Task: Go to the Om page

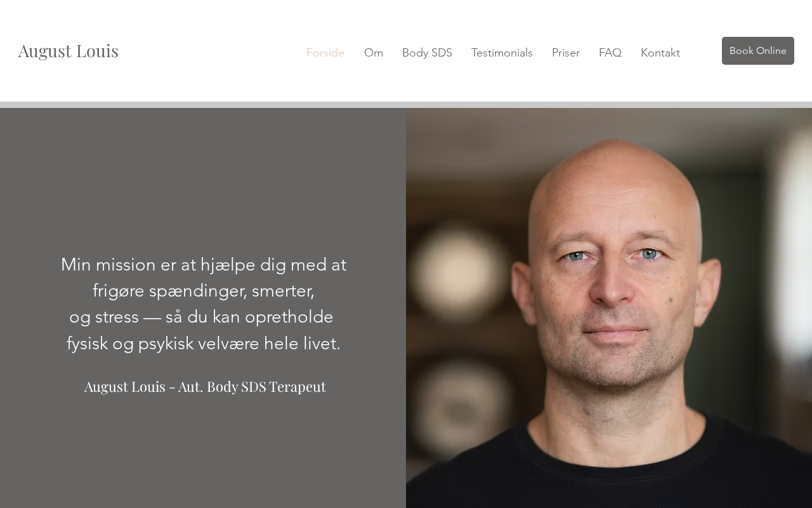Action: pyautogui.click(x=374, y=53)
